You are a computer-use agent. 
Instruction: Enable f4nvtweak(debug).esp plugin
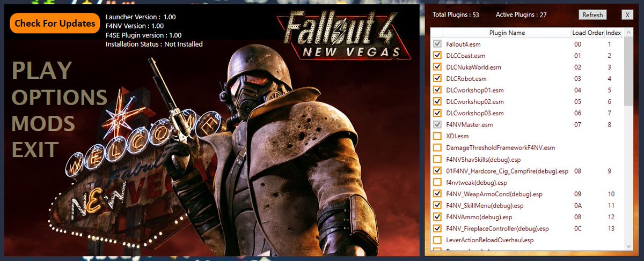(x=437, y=182)
